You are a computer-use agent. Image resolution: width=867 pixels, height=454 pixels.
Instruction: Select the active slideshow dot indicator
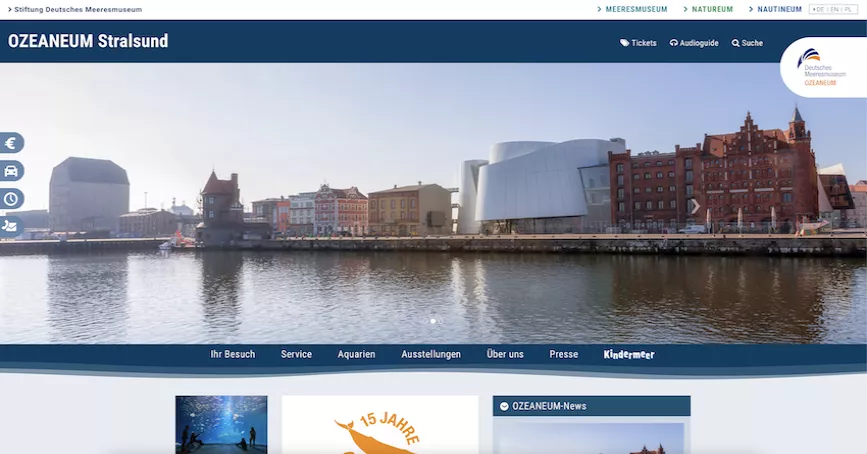(x=433, y=321)
